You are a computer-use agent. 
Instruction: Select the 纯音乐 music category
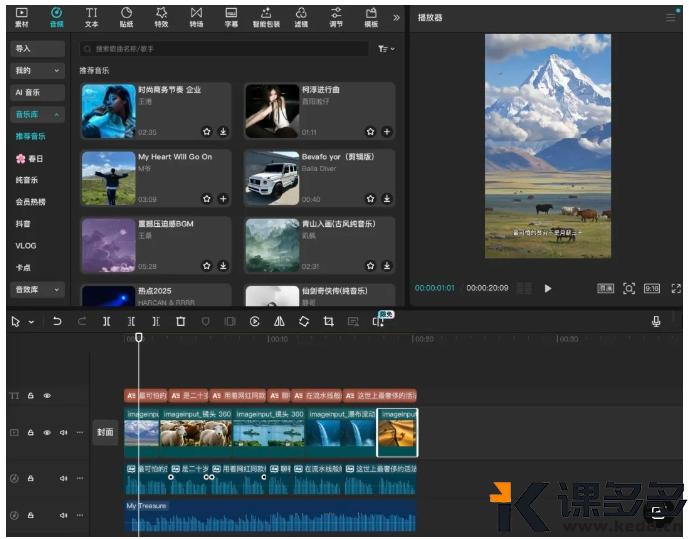click(27, 180)
